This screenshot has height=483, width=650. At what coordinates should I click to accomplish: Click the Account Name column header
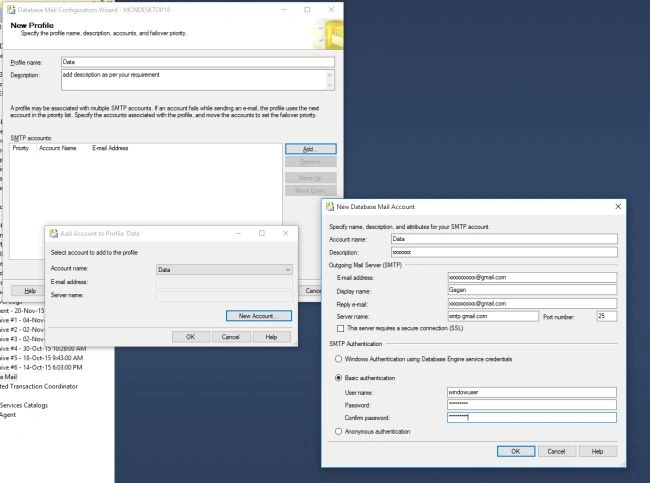(x=63, y=148)
